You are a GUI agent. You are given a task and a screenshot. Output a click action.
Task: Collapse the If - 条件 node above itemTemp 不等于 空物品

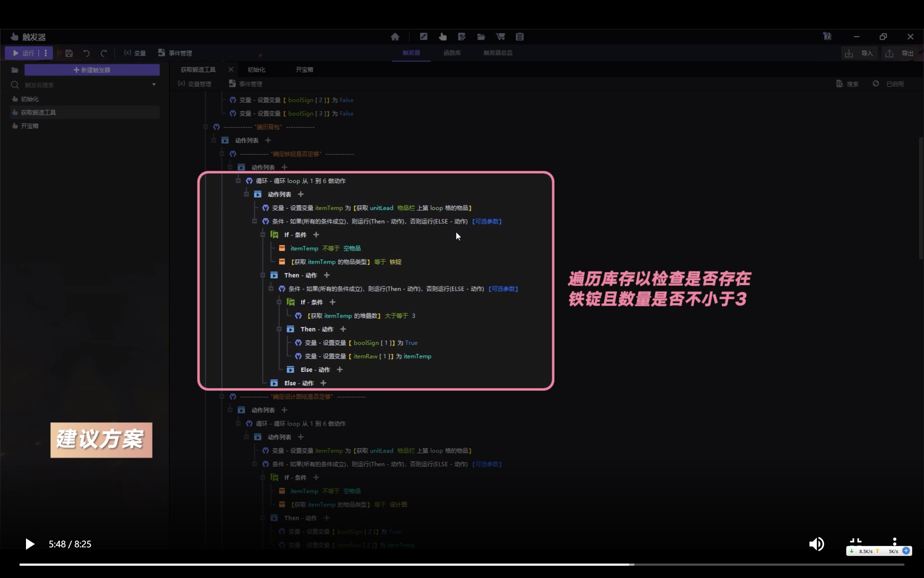tap(263, 234)
